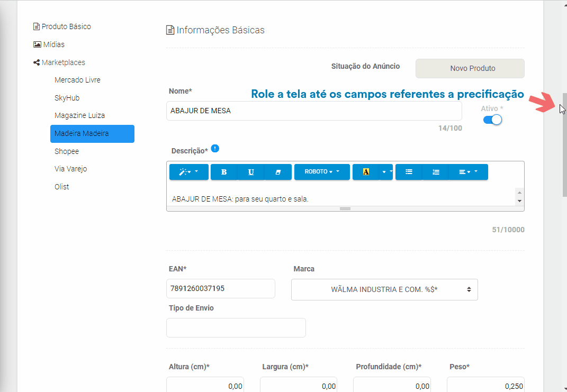The height and width of the screenshot is (392, 567).
Task: Toggle underline formatting in description editor
Action: pyautogui.click(x=251, y=172)
